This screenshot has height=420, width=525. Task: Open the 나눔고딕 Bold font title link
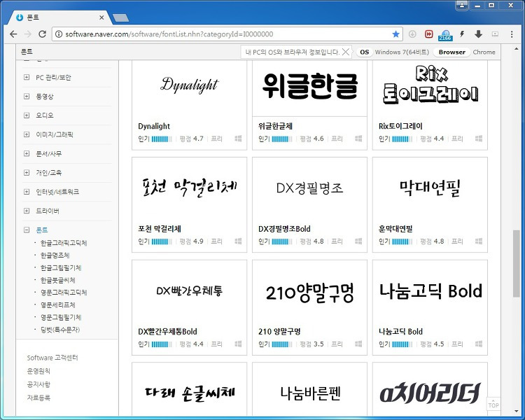coord(400,332)
